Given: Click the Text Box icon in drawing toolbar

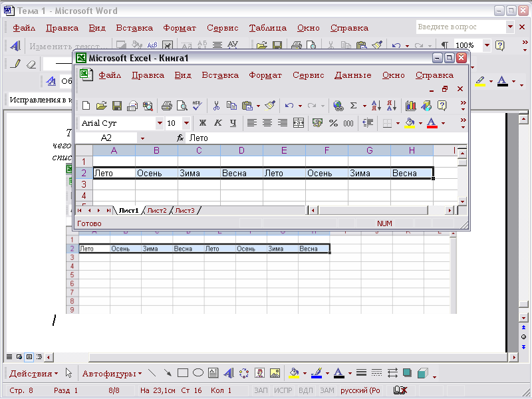Looking at the screenshot, I should pyautogui.click(x=213, y=373).
